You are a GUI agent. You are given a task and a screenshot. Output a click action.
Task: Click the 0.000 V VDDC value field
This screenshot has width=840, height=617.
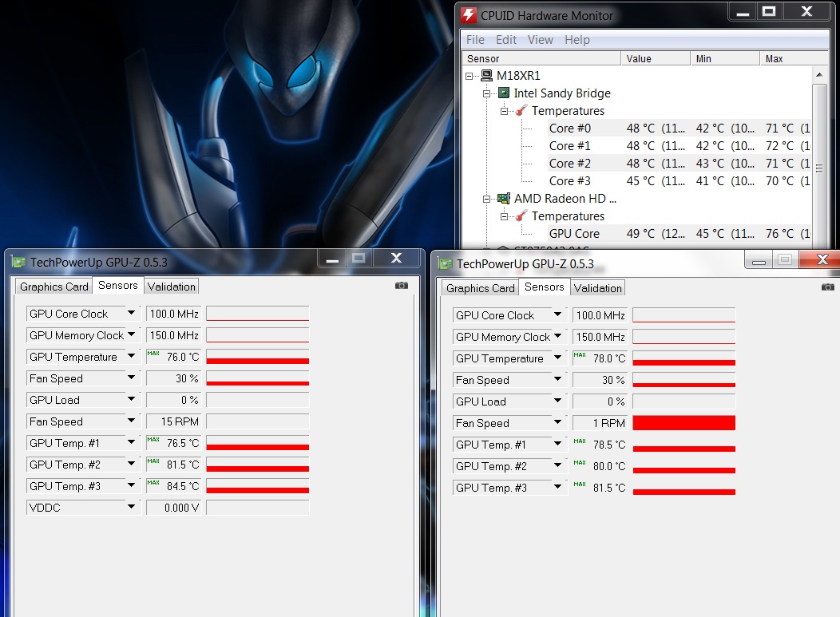173,508
